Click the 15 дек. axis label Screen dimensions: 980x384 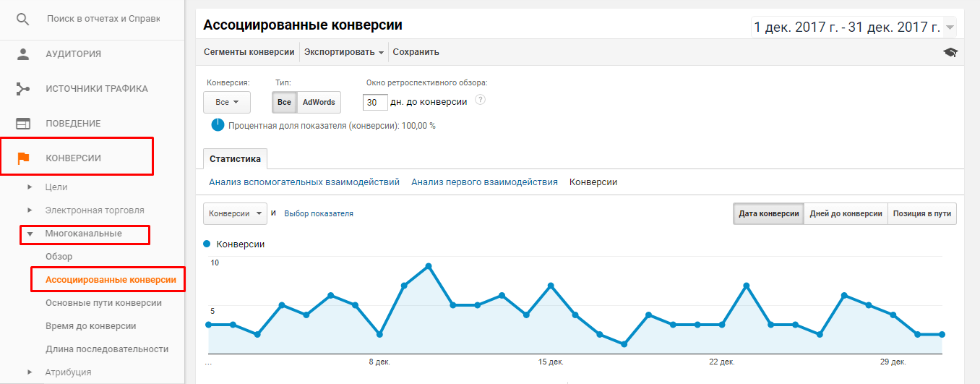click(x=551, y=362)
